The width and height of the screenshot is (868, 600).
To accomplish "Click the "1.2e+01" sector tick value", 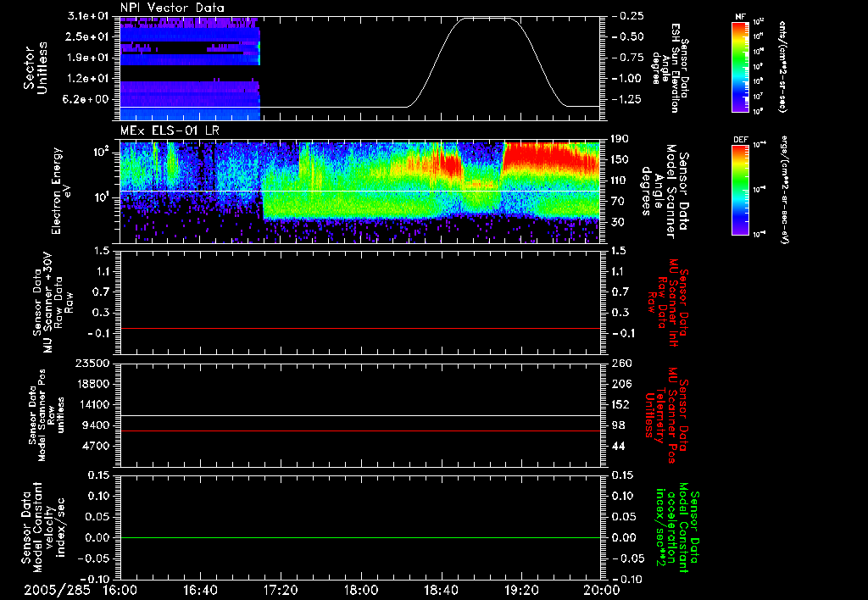I will (x=88, y=79).
